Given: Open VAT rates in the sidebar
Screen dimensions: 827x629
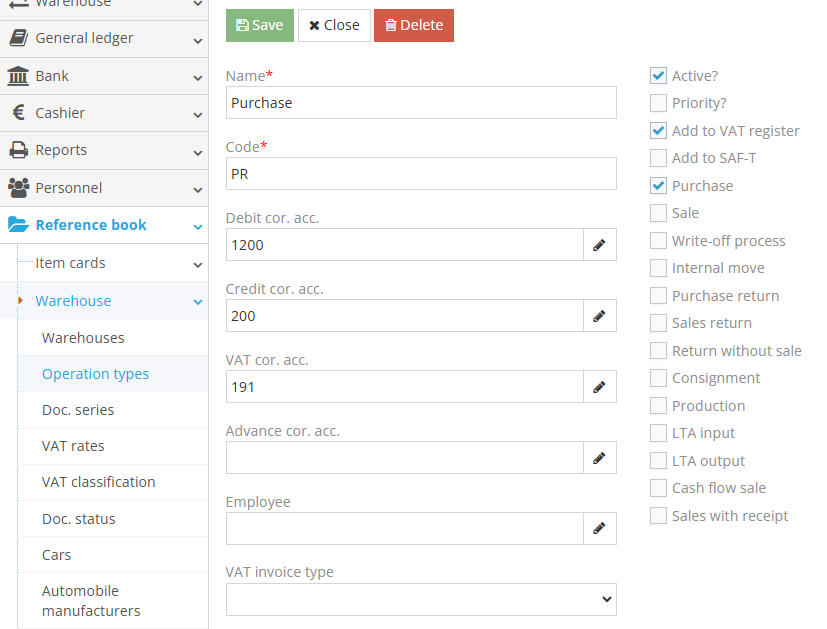Looking at the screenshot, I should pos(73,446).
